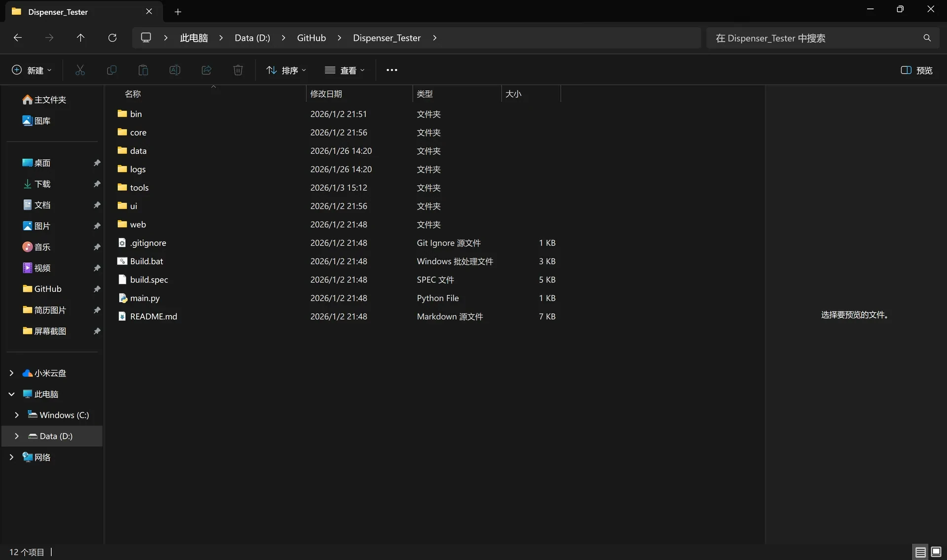Image resolution: width=947 pixels, height=560 pixels.
Task: Open the three-dots more options menu
Action: point(392,70)
